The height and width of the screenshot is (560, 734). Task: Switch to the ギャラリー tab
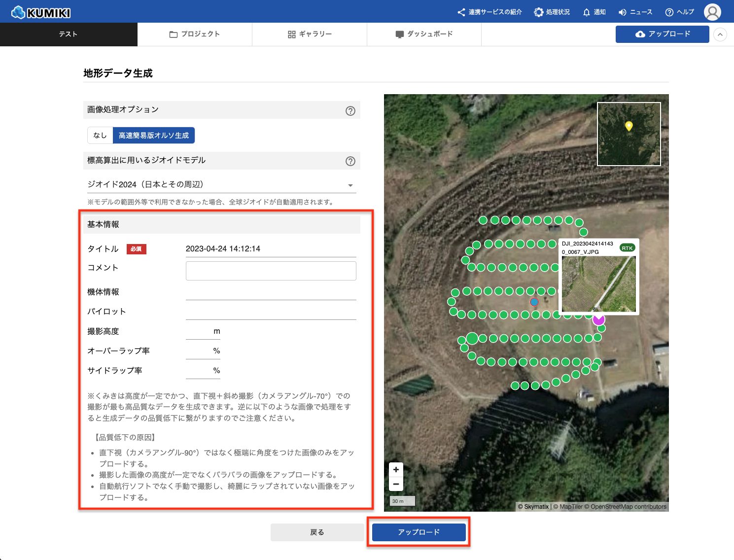310,35
